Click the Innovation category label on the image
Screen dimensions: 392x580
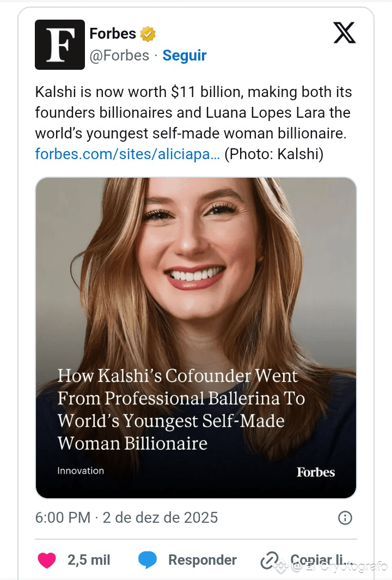(81, 470)
